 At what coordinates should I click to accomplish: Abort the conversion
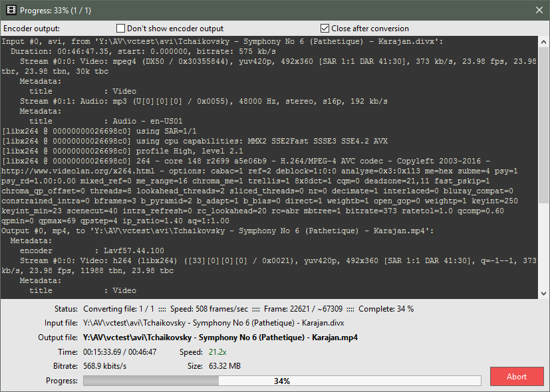[517, 377]
